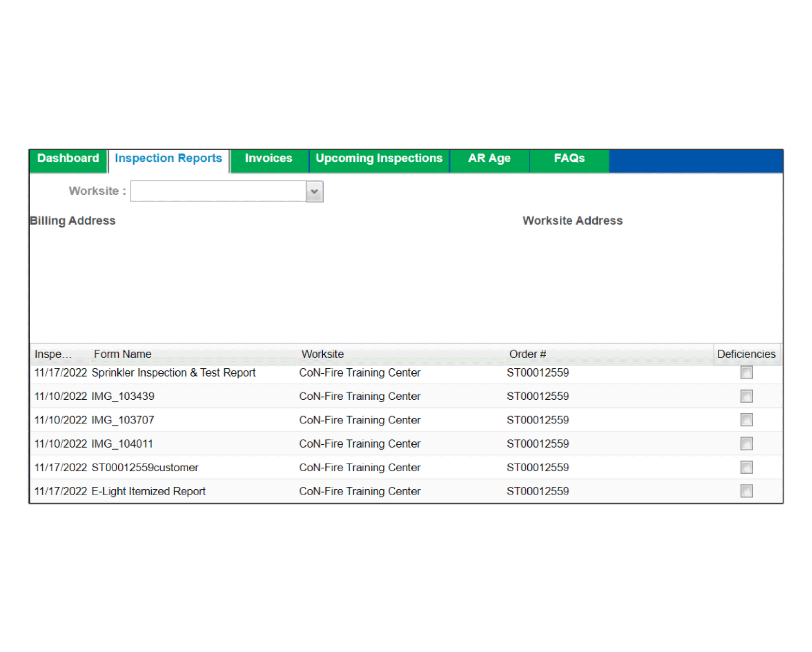Tick Deficiencies checkbox for IMG_103707 row
812x652 pixels.
746,420
